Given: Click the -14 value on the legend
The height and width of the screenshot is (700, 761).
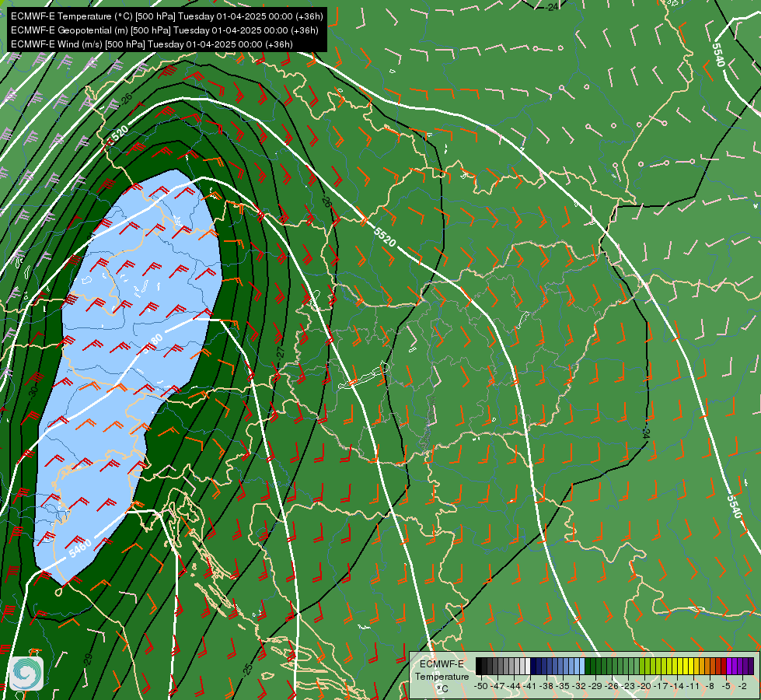Looking at the screenshot, I should click(x=677, y=686).
